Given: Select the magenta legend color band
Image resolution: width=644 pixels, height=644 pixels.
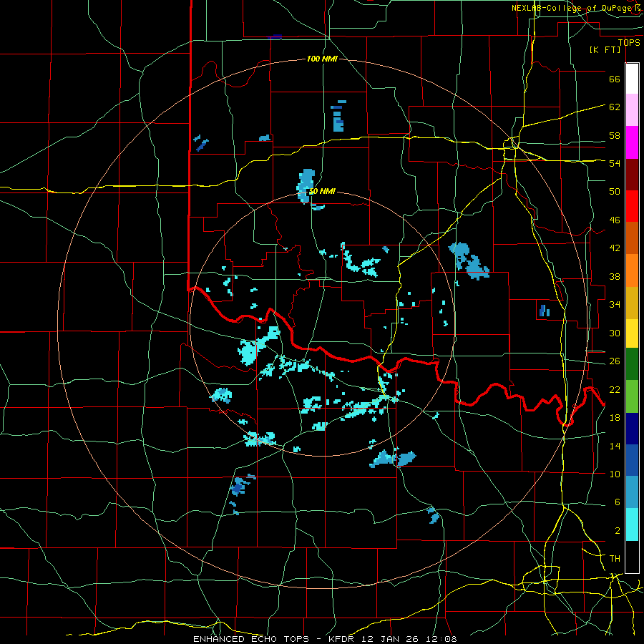Looking at the screenshot, I should point(632,142).
